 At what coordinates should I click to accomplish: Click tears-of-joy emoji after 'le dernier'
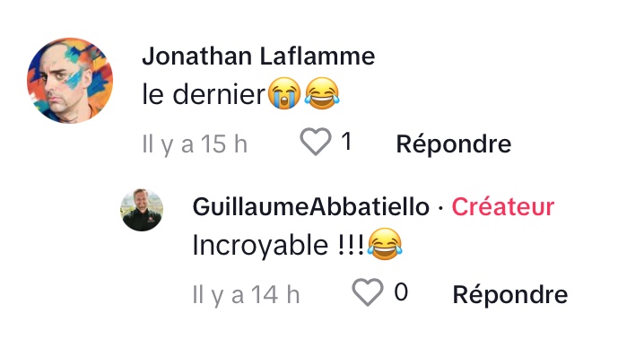322,93
